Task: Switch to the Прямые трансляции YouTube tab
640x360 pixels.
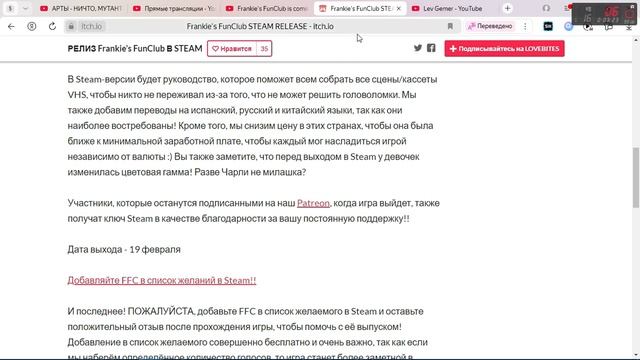Action: point(174,8)
